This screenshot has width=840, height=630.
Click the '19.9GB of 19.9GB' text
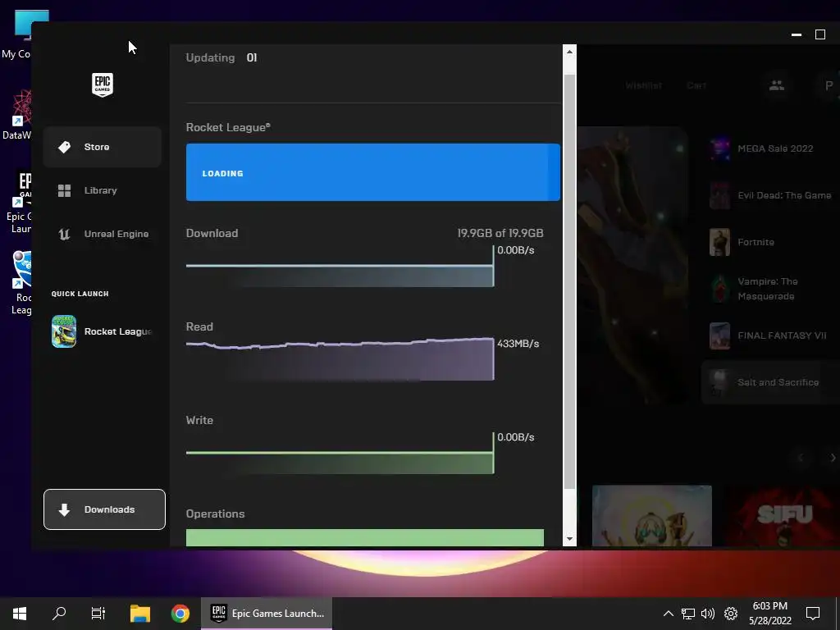click(500, 233)
